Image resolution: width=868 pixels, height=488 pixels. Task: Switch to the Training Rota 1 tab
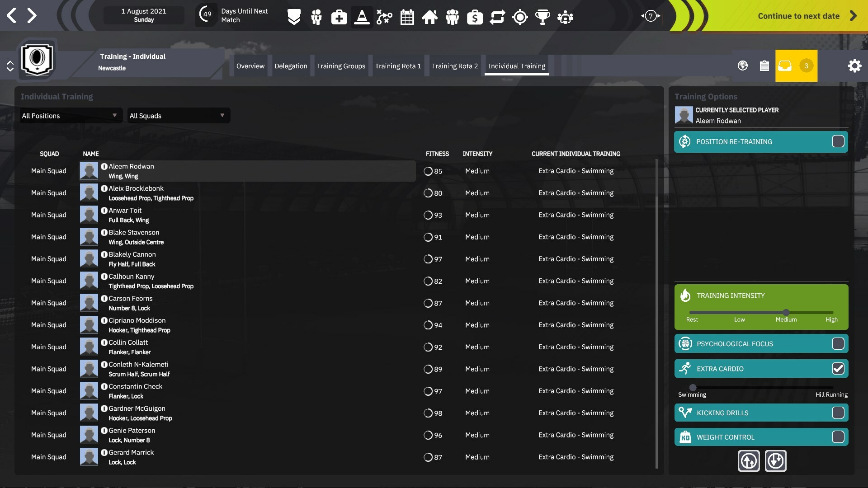[x=398, y=66]
